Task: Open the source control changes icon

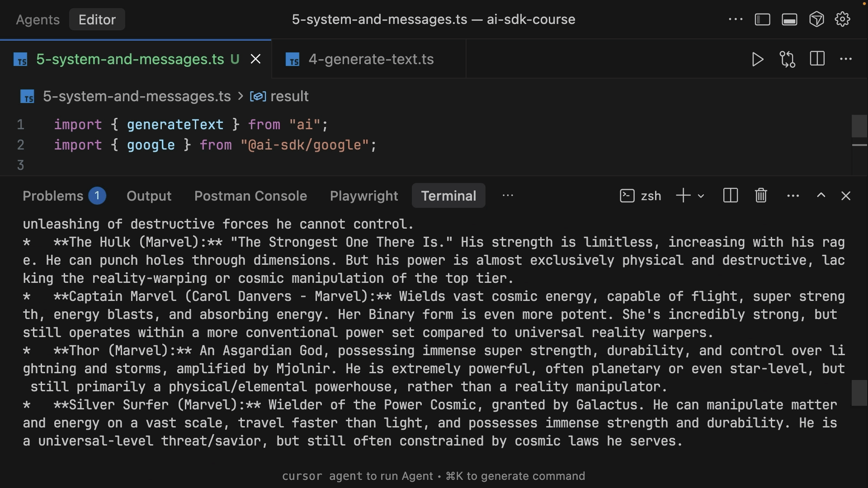Action: click(787, 59)
